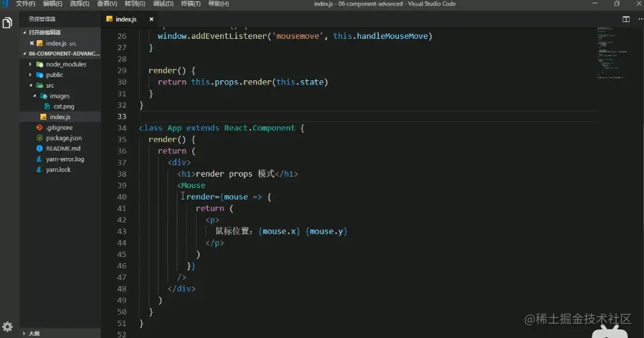Screen dimensions: 644x338
Task: Click the 资源管理器 panel title
Action: coord(42,19)
